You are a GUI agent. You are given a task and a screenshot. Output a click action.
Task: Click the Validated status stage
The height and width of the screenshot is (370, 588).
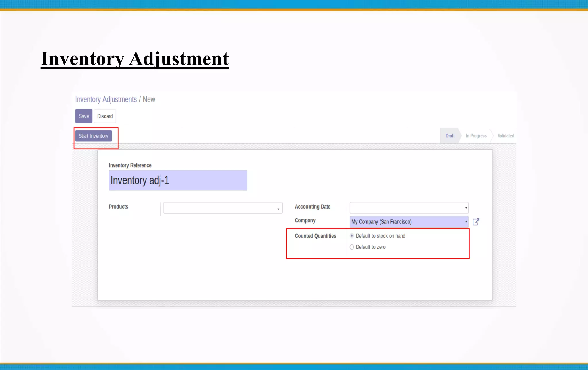click(x=506, y=136)
